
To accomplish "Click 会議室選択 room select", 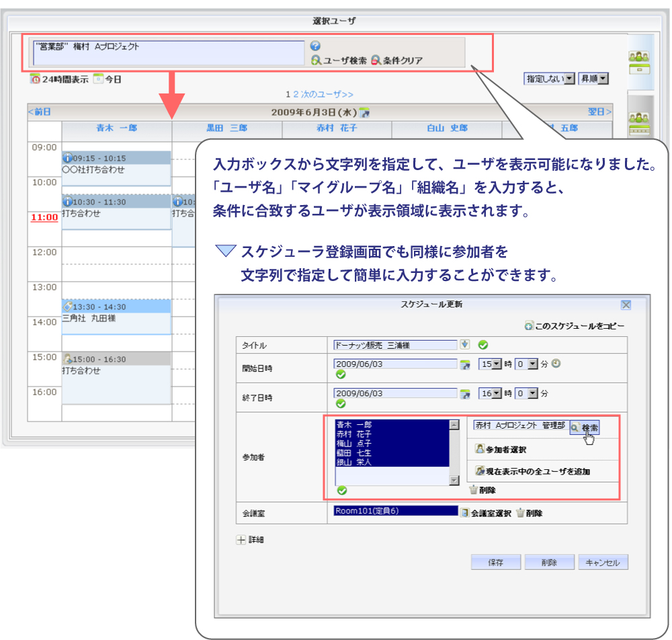I will 486,513.
